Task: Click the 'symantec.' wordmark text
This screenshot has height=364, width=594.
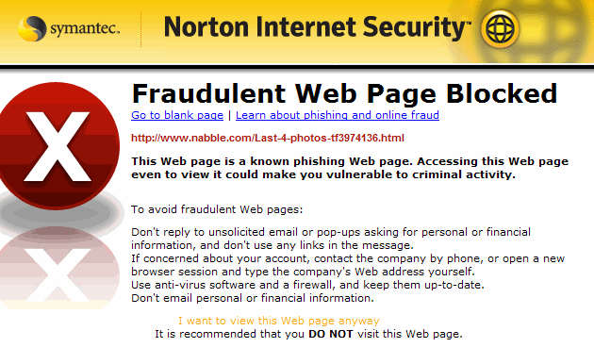Action: coord(85,29)
